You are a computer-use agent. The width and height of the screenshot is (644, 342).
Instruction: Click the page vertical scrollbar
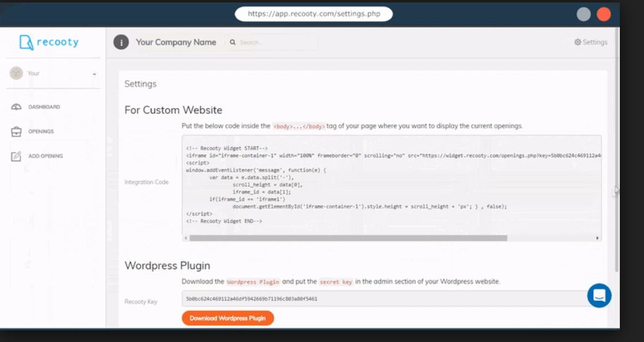(x=617, y=150)
